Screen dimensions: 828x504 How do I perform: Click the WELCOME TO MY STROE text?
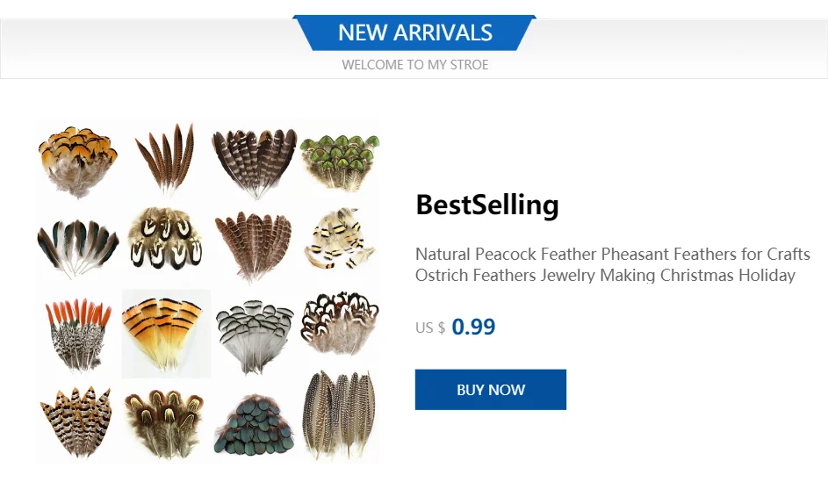point(414,65)
